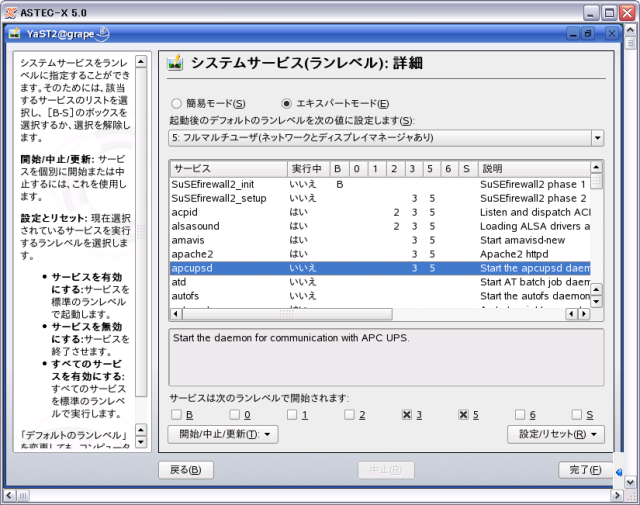The height and width of the screenshot is (505, 640).
Task: Open the 開始/中止/更新 dropdown button
Action: [x=223, y=434]
